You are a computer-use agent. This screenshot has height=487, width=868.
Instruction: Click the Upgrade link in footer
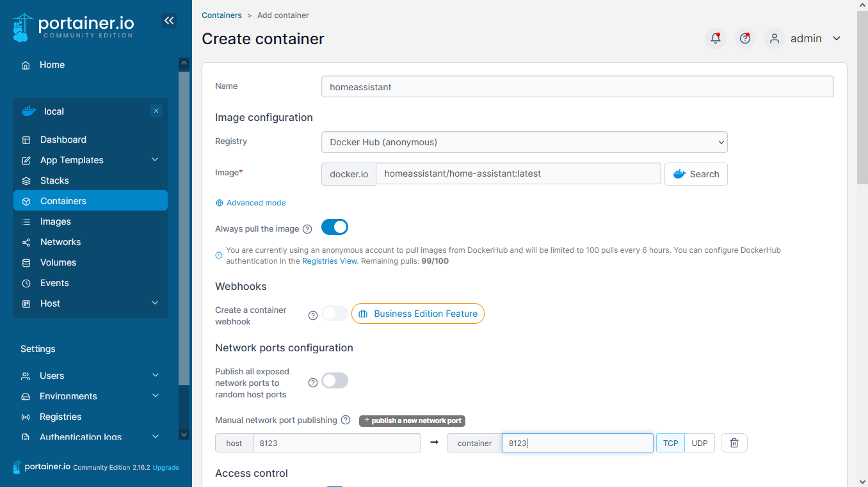(166, 468)
